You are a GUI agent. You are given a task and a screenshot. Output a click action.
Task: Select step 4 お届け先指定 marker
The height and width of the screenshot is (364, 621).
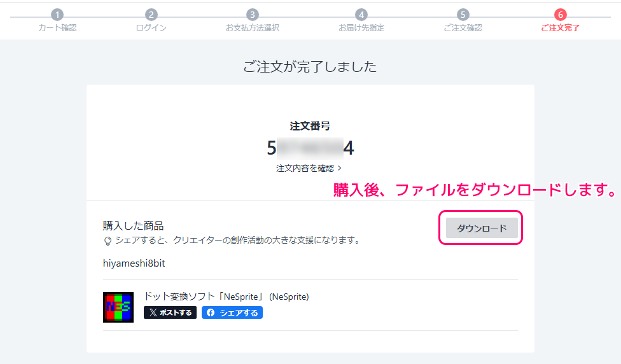pos(361,15)
